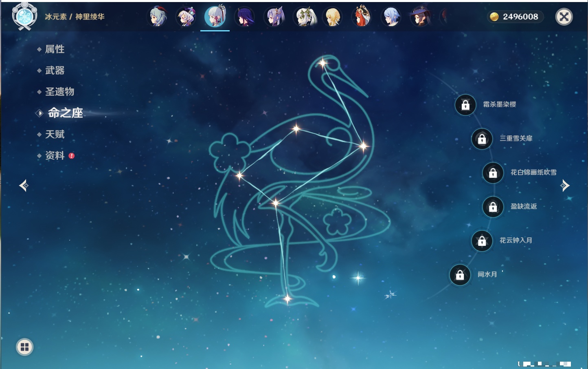Open the 天赋 talents page
588x369 pixels.
pyautogui.click(x=55, y=134)
